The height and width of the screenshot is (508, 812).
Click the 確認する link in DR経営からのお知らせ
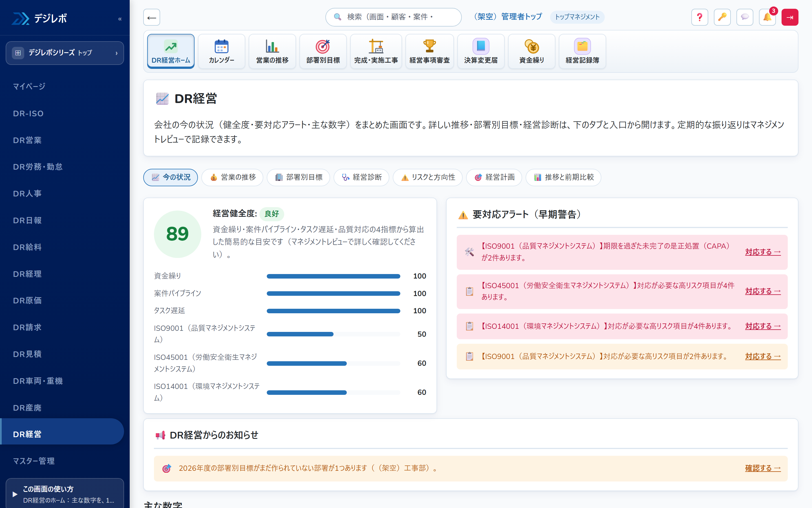click(x=763, y=468)
